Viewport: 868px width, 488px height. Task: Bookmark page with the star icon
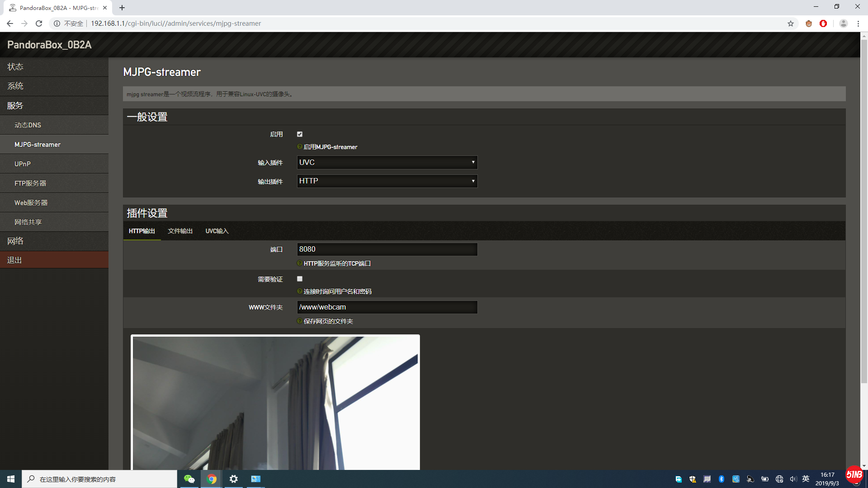pos(791,23)
